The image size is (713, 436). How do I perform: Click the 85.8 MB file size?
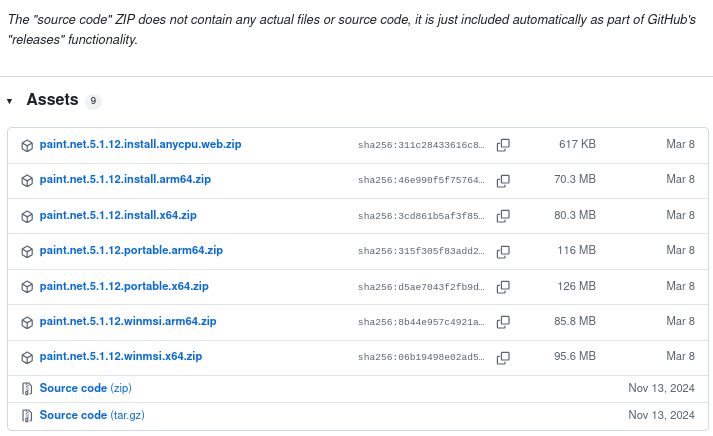coord(575,321)
